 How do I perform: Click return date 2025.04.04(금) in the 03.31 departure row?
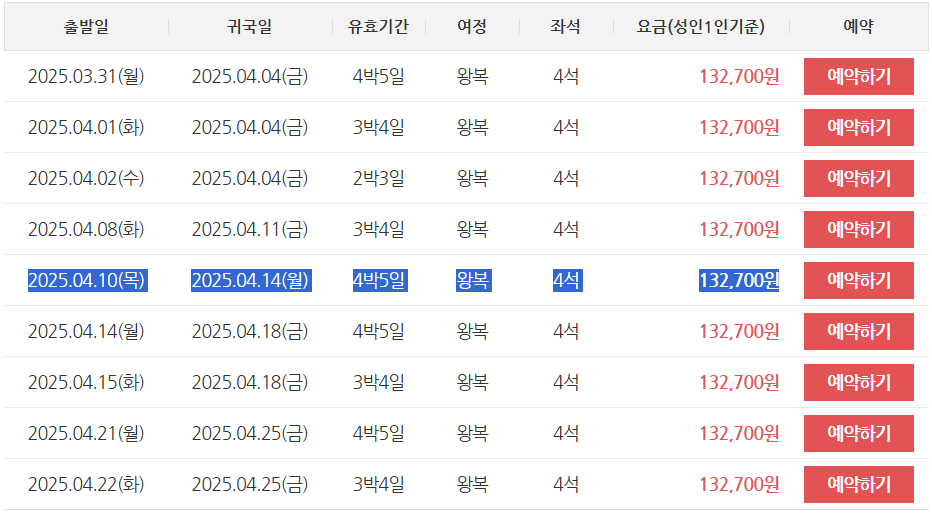click(250, 76)
